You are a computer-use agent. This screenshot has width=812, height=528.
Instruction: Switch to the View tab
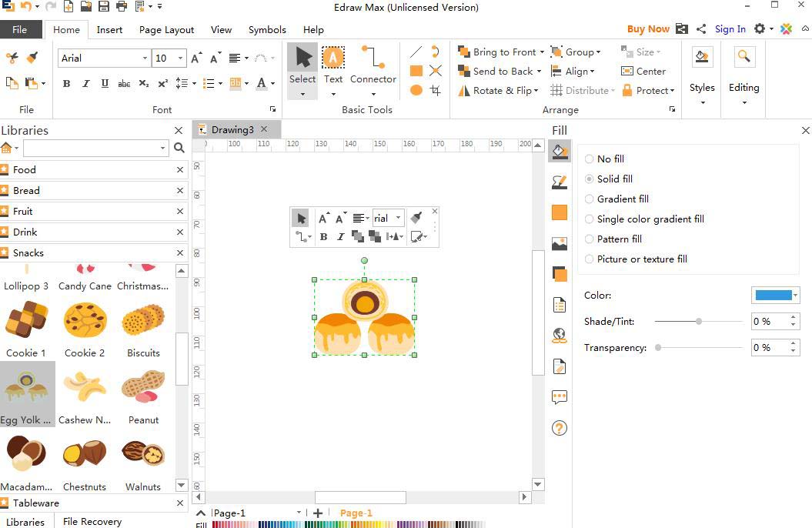pos(221,29)
